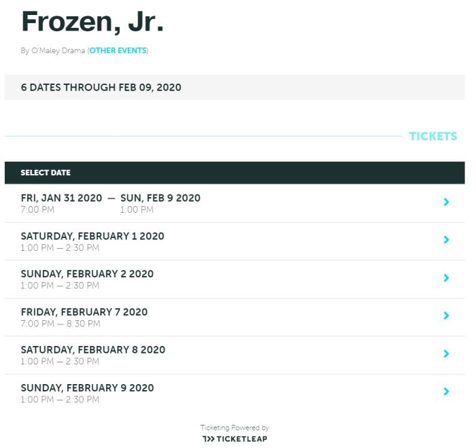Click arrow beside Sunday, February 2 2020
Screen dimensions: 476x448
tap(446, 278)
